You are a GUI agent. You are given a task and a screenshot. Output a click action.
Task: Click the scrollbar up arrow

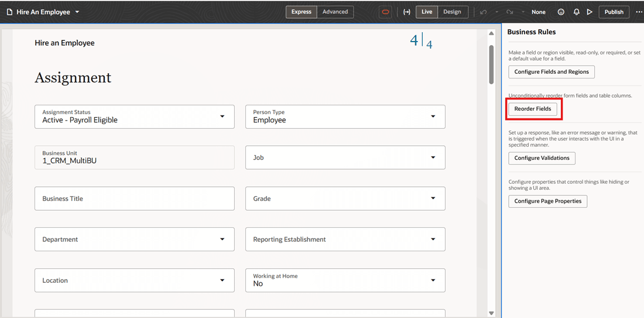coord(491,34)
